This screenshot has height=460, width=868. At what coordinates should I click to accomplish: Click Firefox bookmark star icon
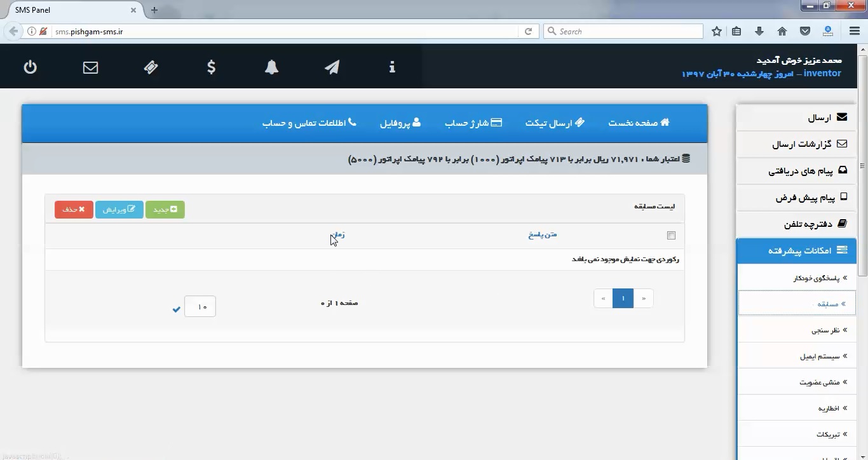click(x=717, y=31)
